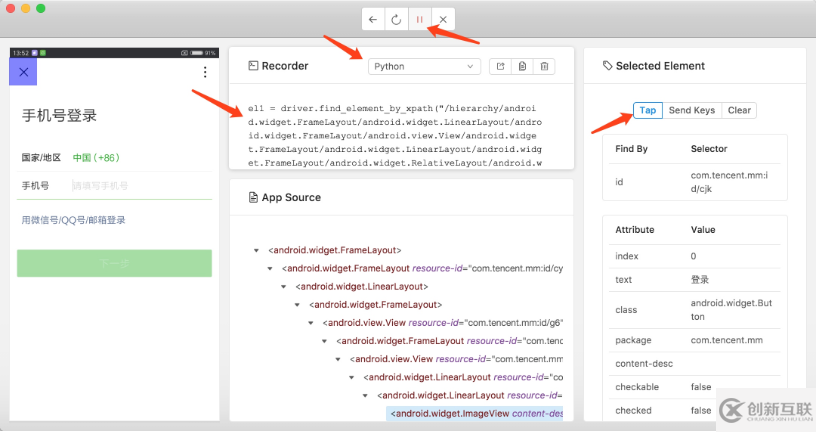Clear recorded actions with the trash icon

[x=544, y=66]
